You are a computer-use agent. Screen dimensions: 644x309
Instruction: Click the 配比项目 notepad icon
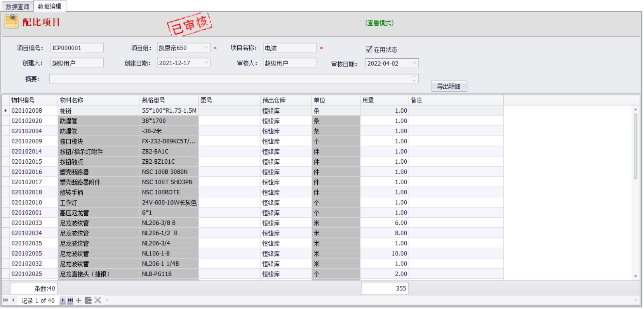[x=11, y=21]
